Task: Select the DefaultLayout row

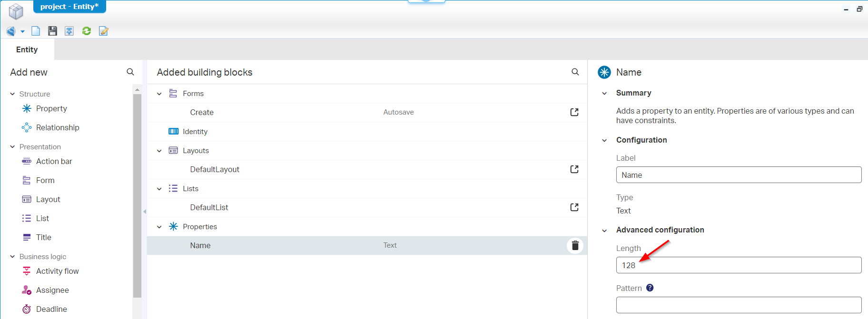Action: tap(367, 169)
